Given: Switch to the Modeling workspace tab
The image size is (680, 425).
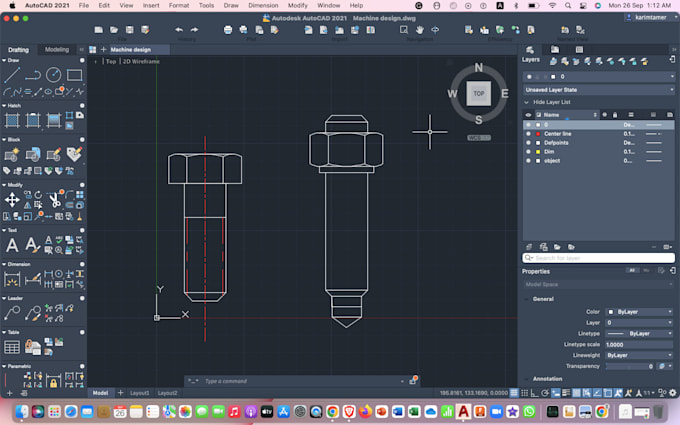Looking at the screenshot, I should click(x=57, y=49).
